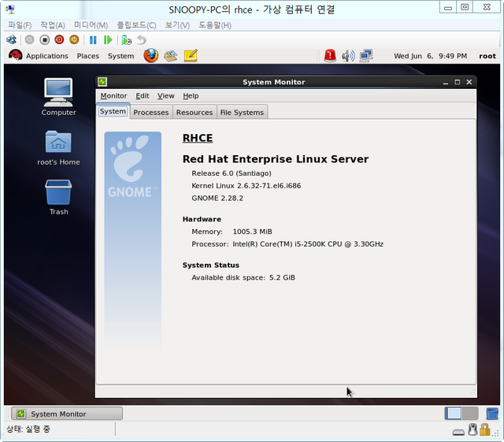Screen dimensions: 504x442
Task: Click the System Monitor taskbar button
Action: pos(67,414)
